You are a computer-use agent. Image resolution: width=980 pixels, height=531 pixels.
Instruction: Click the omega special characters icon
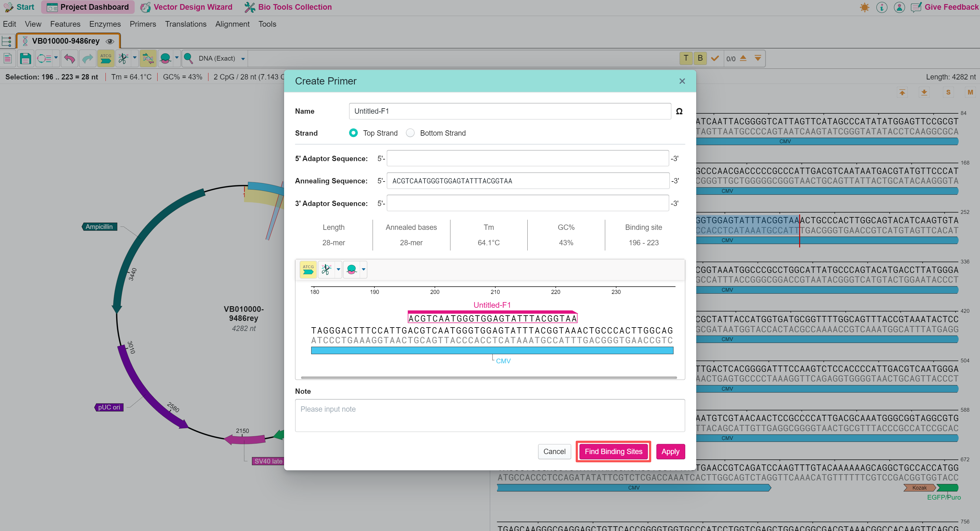679,111
